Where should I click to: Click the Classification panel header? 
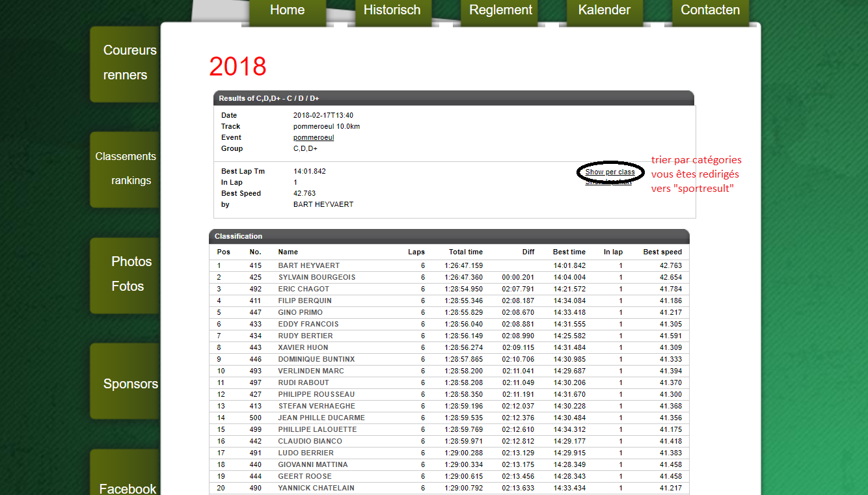coord(449,236)
